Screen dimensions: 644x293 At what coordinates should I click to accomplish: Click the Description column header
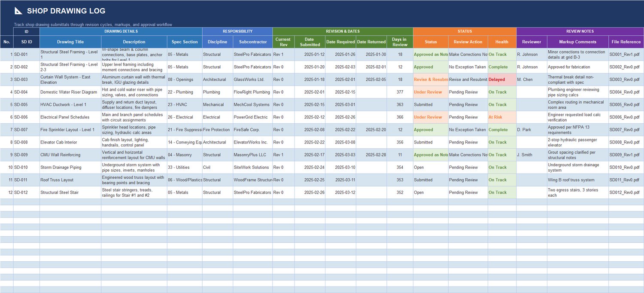point(134,42)
